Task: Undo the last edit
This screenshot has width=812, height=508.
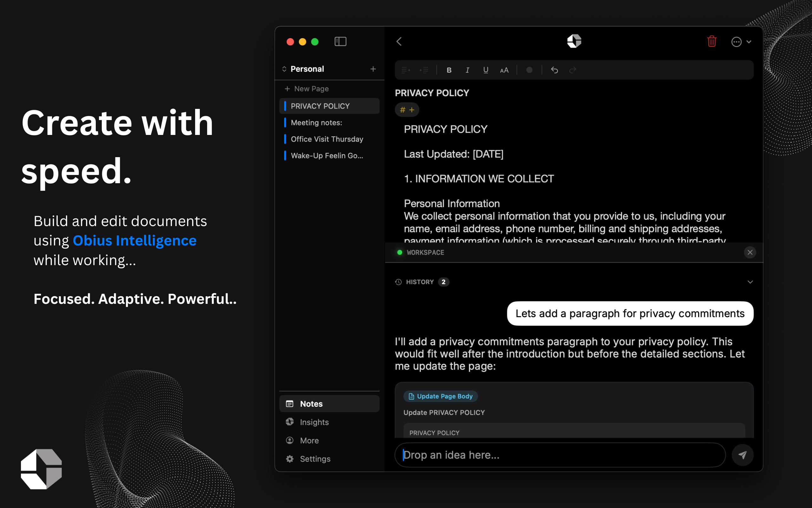Action: (554, 70)
